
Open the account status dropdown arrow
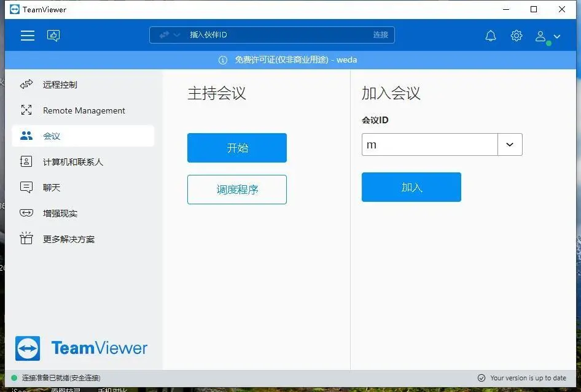[x=558, y=37]
